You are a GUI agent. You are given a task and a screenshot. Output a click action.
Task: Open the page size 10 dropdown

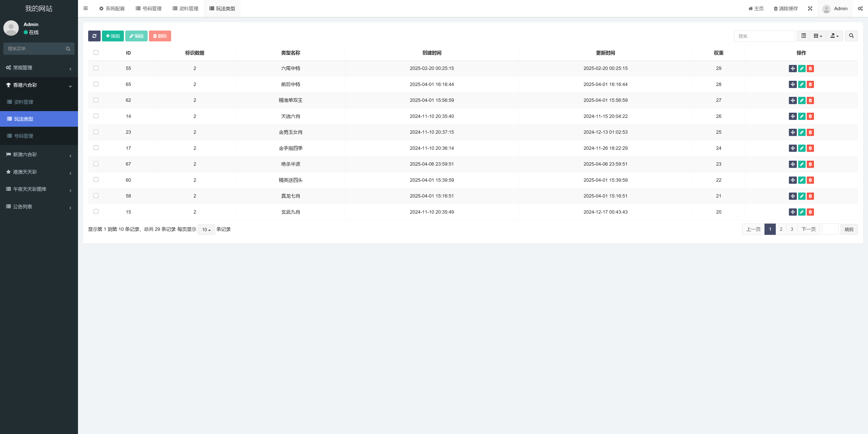click(x=206, y=230)
